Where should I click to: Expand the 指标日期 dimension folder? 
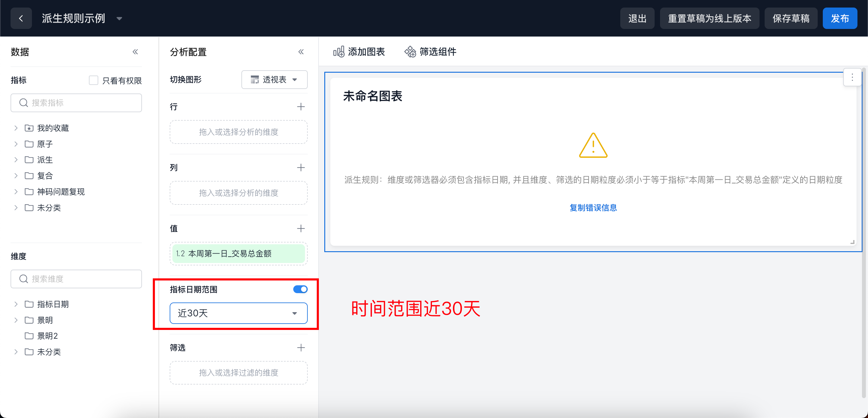[x=16, y=304]
